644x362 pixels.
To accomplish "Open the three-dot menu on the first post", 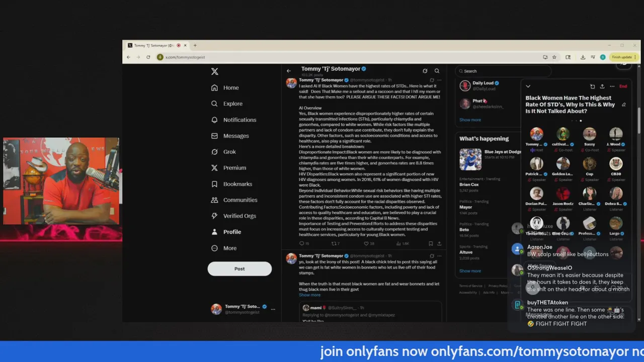I will tap(439, 80).
